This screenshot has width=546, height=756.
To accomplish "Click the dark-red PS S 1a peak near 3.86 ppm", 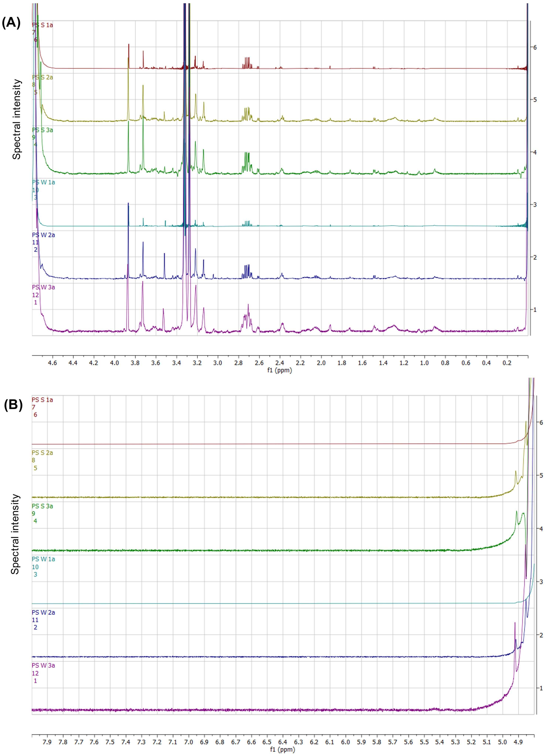I will 129,56.
